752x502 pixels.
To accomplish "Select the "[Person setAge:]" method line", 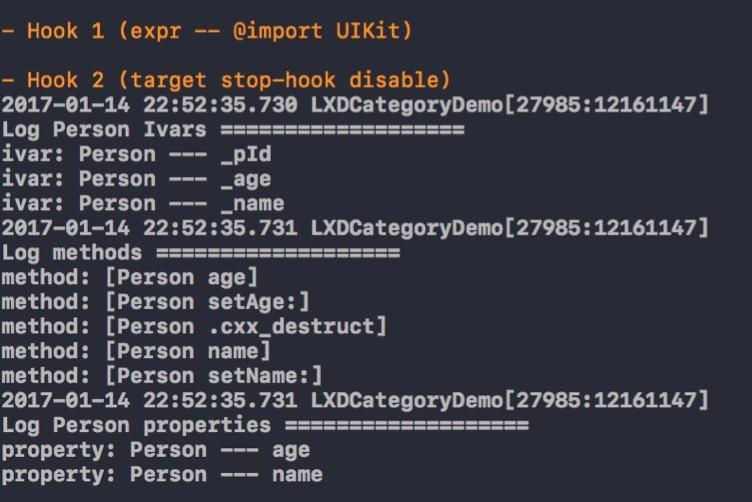I will point(155,302).
